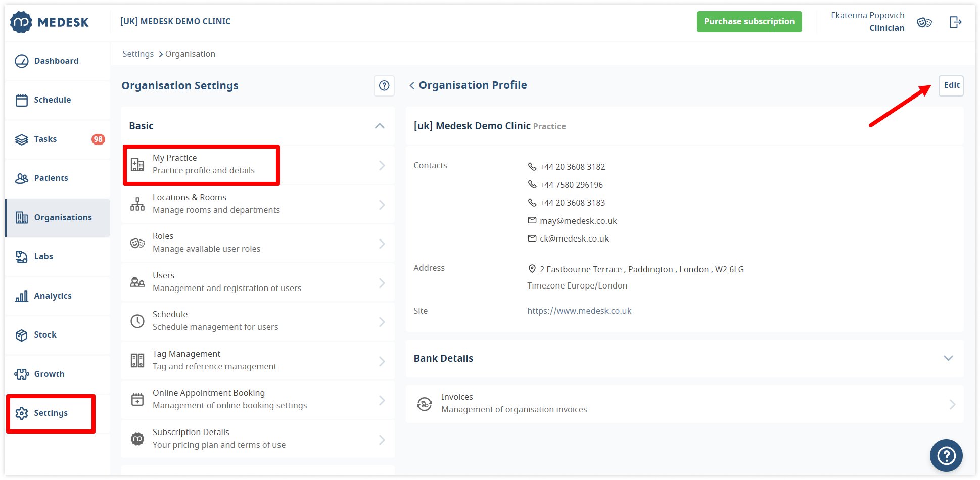Go back via Organisation Profile left chevron

pyautogui.click(x=412, y=86)
